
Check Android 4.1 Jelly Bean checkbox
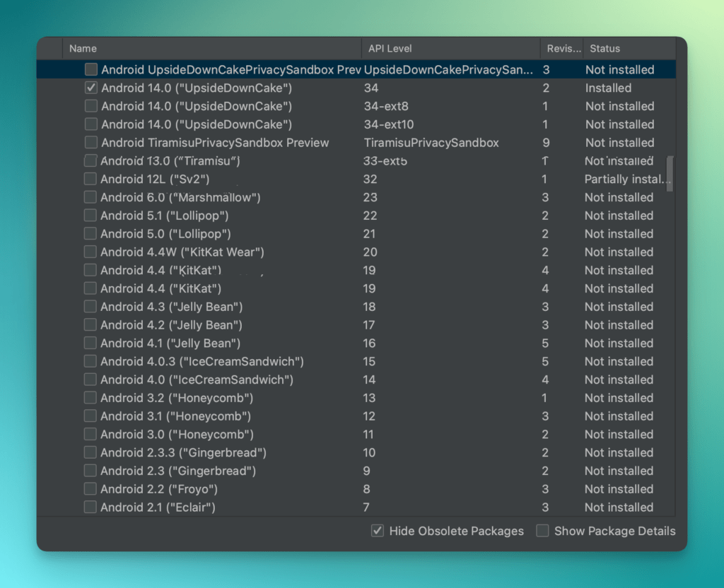(x=90, y=343)
